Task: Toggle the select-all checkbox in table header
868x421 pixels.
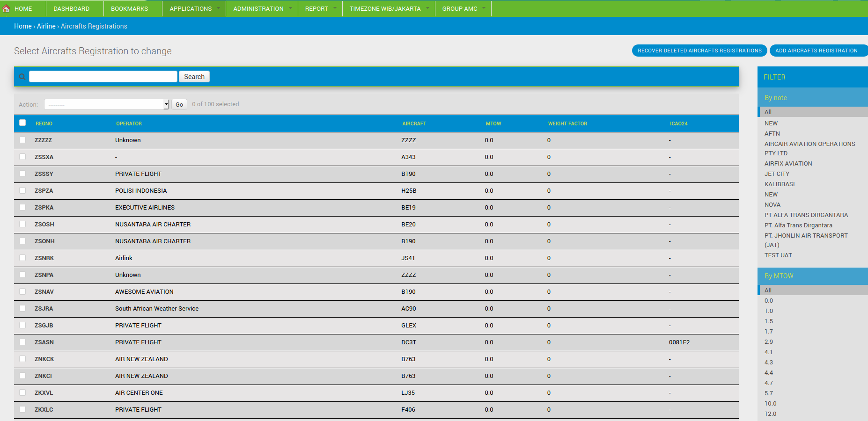Action: click(x=22, y=123)
